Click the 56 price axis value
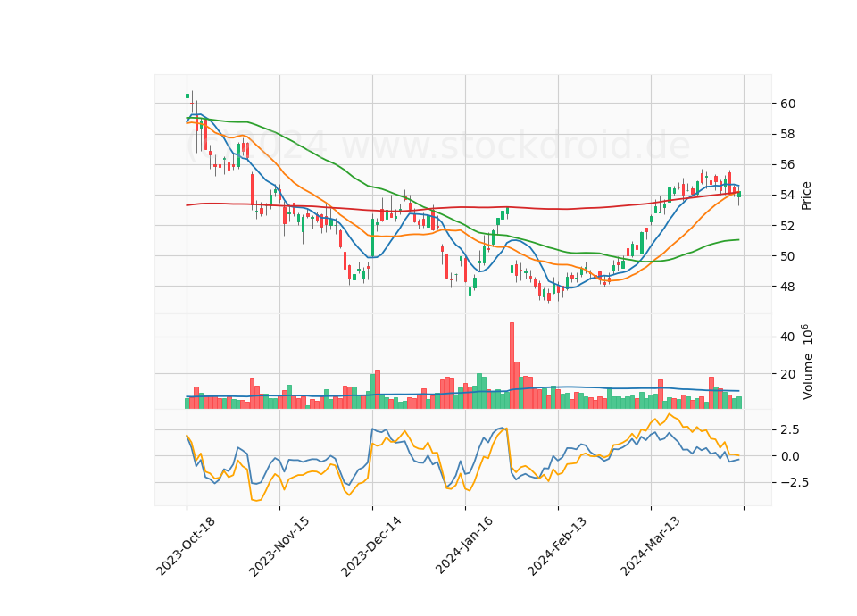The image size is (857, 616). coord(787,164)
